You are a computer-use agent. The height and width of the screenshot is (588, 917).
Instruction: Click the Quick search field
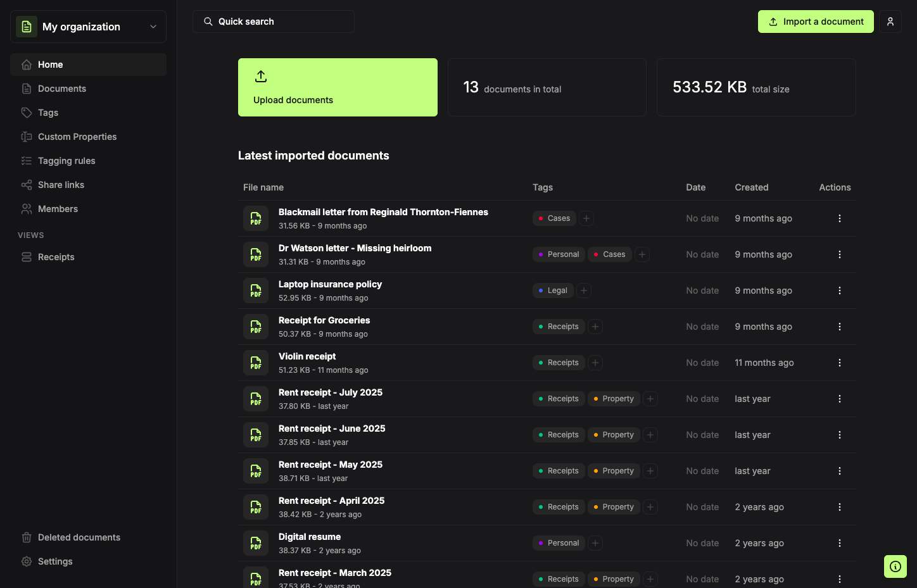pos(274,22)
